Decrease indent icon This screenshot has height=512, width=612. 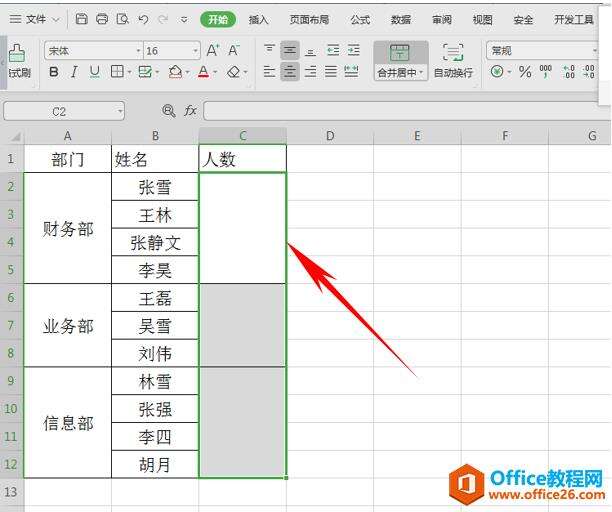333,50
